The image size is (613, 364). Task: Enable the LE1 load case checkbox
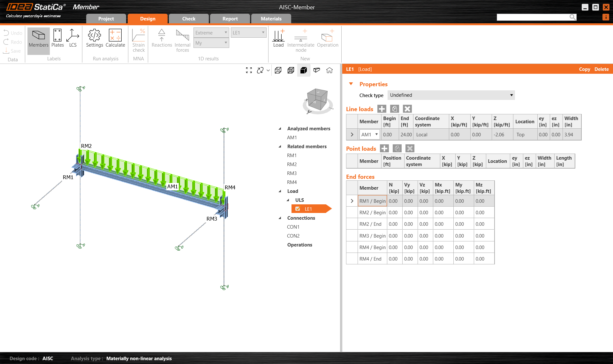[298, 209]
